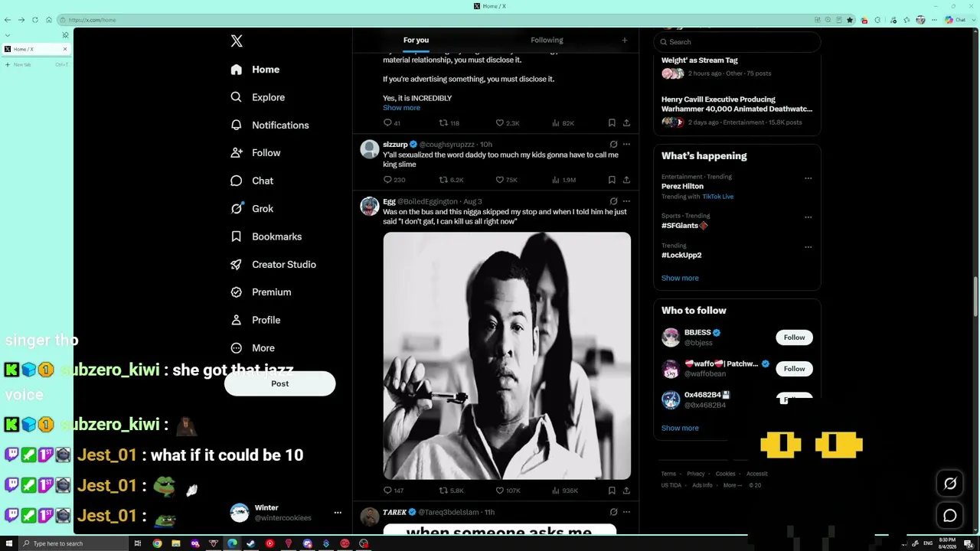
Task: Open more options on sizzurp's post
Action: (x=626, y=144)
